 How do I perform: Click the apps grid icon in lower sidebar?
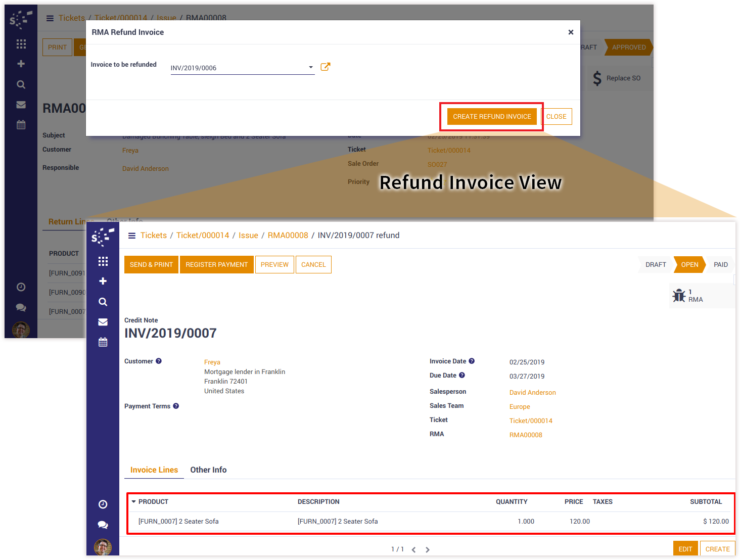point(103,261)
